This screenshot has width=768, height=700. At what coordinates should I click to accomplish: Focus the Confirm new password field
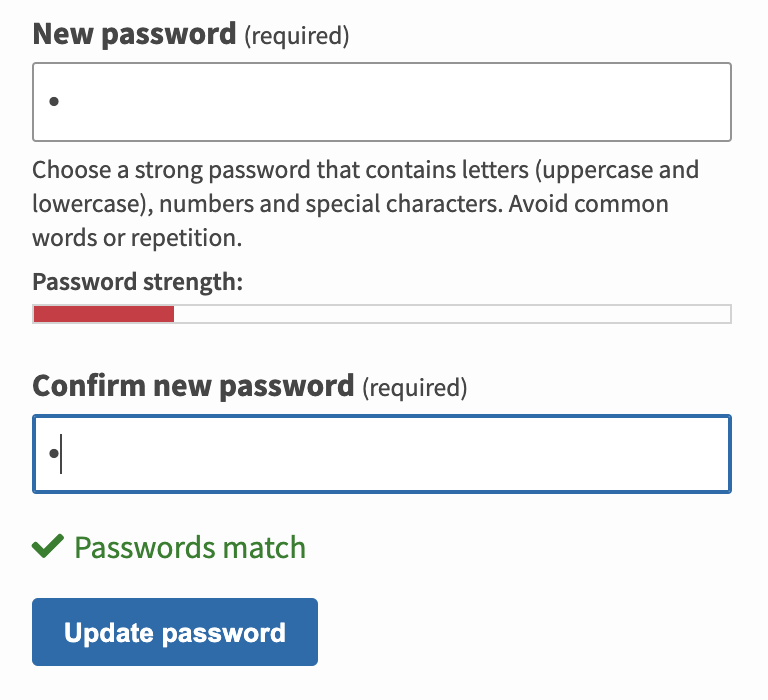(x=382, y=454)
